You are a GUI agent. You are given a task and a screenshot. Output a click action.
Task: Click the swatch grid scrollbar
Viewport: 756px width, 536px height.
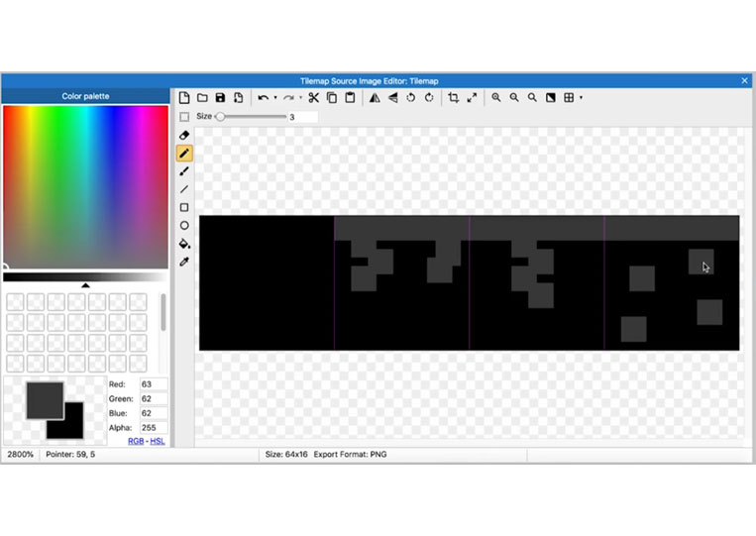[162, 312]
